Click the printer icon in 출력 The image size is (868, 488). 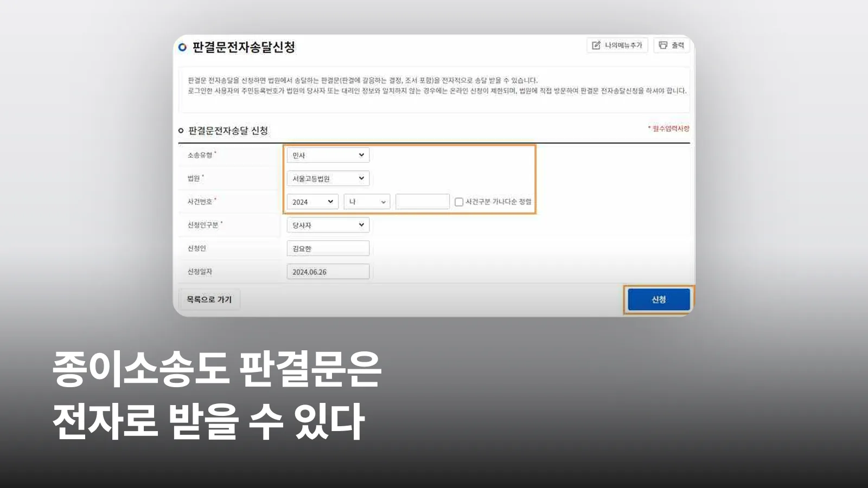click(x=663, y=45)
